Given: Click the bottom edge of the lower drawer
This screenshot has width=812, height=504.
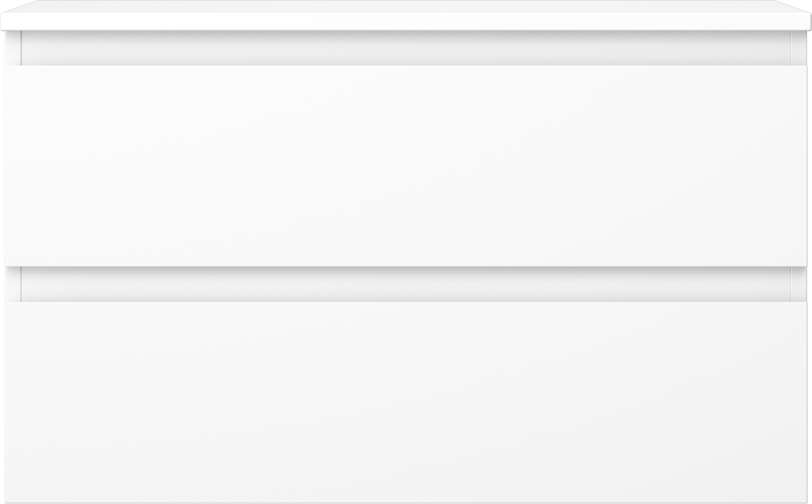Looking at the screenshot, I should coord(406,501).
